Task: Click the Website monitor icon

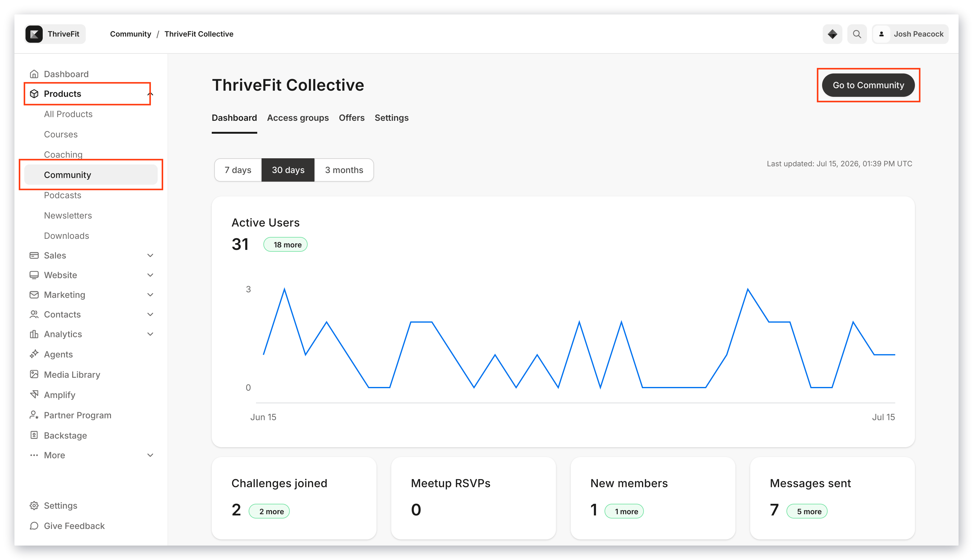Action: pyautogui.click(x=34, y=275)
